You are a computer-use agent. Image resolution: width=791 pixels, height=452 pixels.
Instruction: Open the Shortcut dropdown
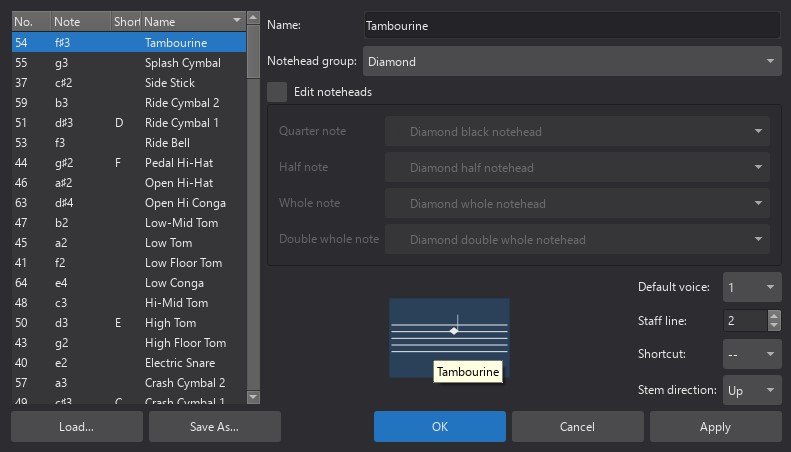pyautogui.click(x=751, y=354)
